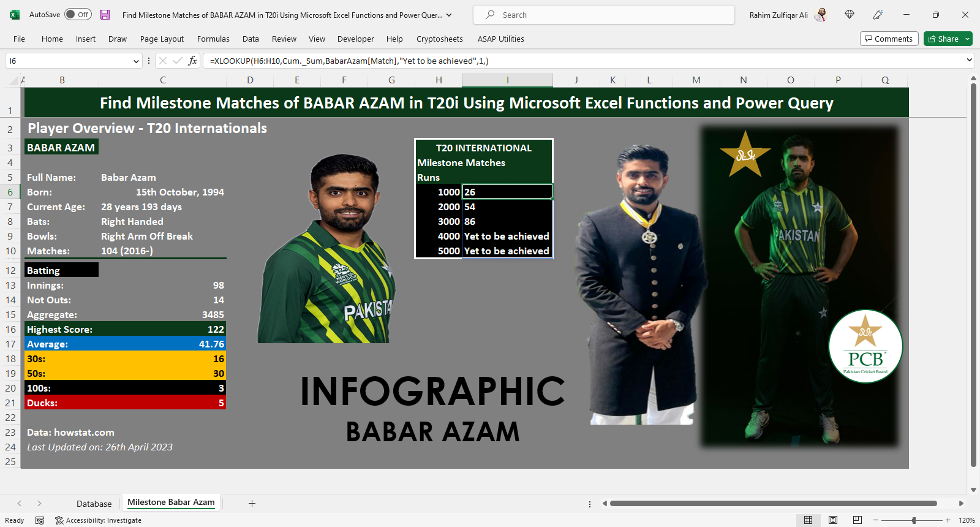Click the Select All corner triangle
The width and height of the screenshot is (980, 527).
coord(14,80)
